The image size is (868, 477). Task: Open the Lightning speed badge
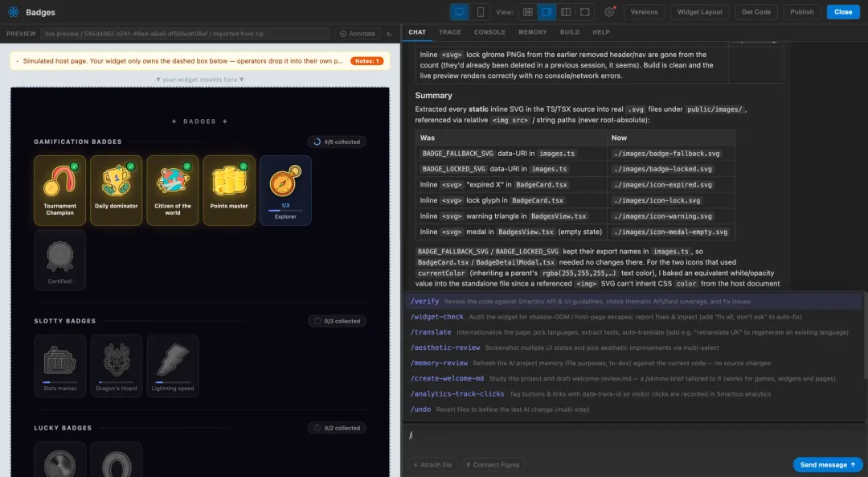coord(173,365)
